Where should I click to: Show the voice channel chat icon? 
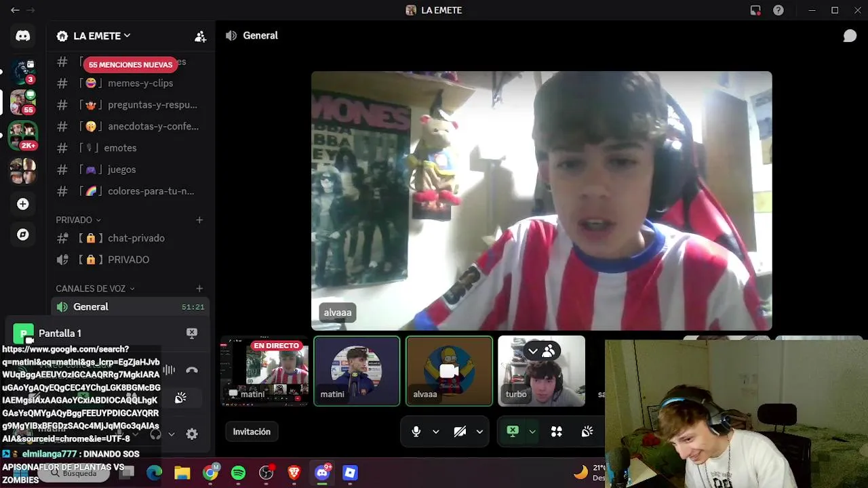pos(850,36)
